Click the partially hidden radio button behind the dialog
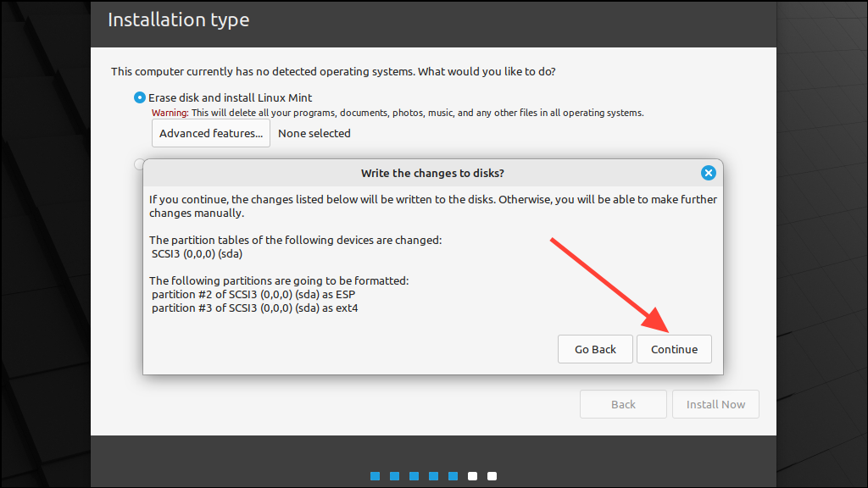 [x=139, y=164]
